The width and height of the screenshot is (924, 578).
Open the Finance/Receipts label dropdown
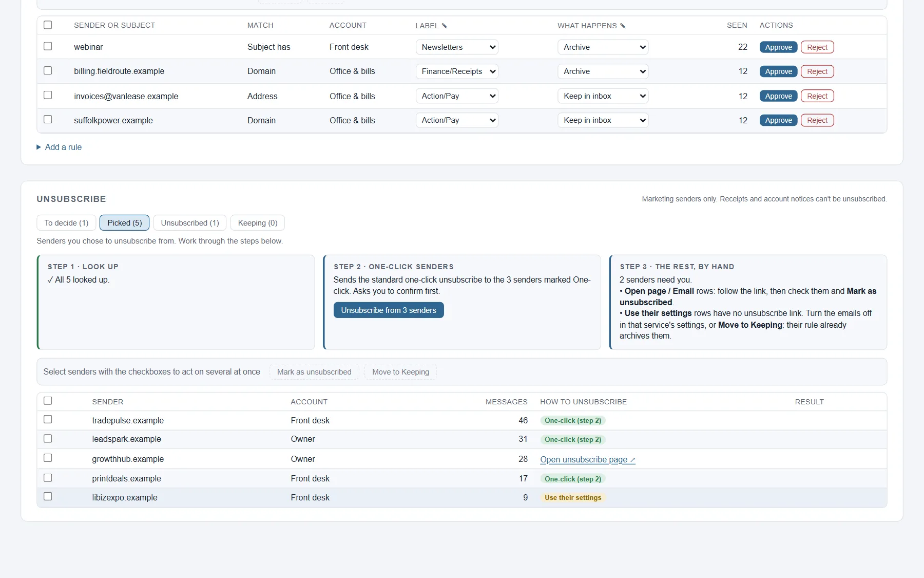point(457,71)
